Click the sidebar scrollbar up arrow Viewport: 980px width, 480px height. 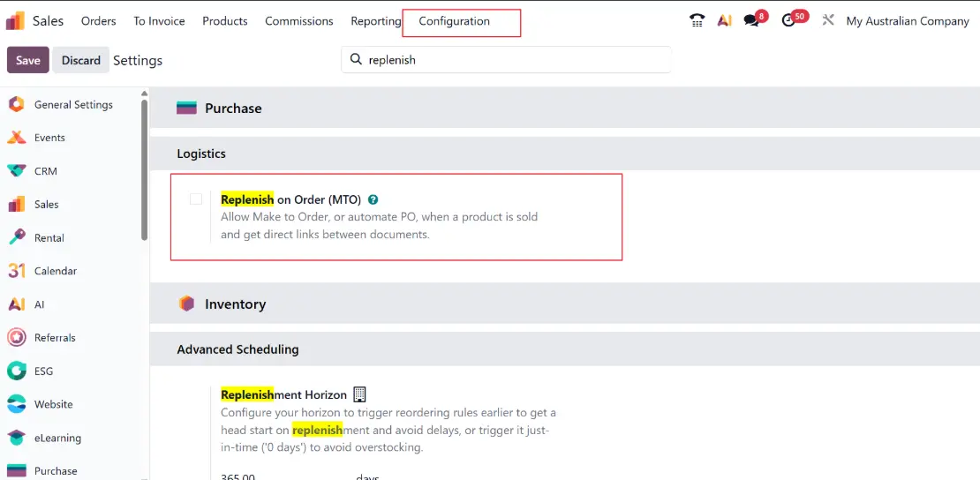point(145,94)
